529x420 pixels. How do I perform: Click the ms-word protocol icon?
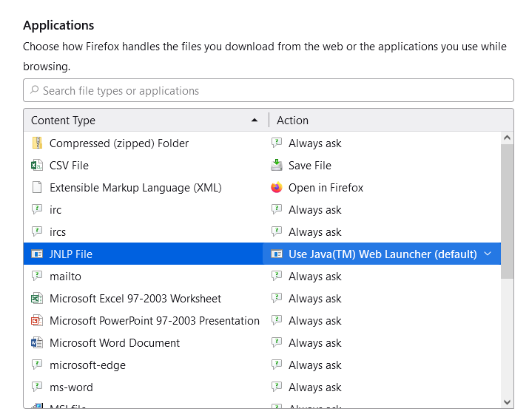(x=37, y=387)
